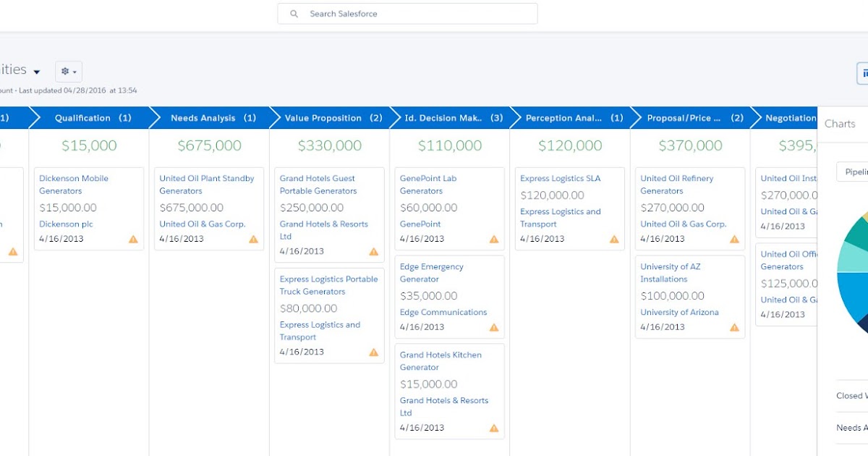Click the alert icon on Edge Emergency Generator card

tap(493, 326)
